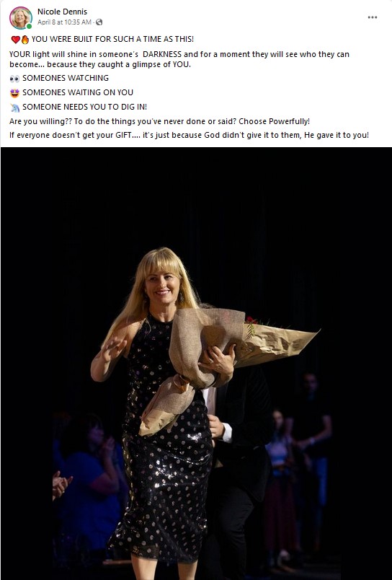This screenshot has width=392, height=580.
Task: Click the green online status dot
Action: [x=29, y=26]
